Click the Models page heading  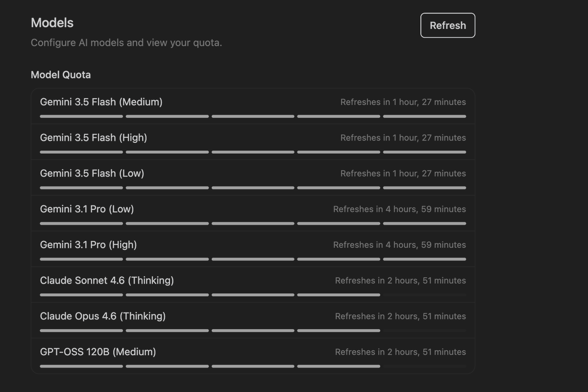(52, 23)
